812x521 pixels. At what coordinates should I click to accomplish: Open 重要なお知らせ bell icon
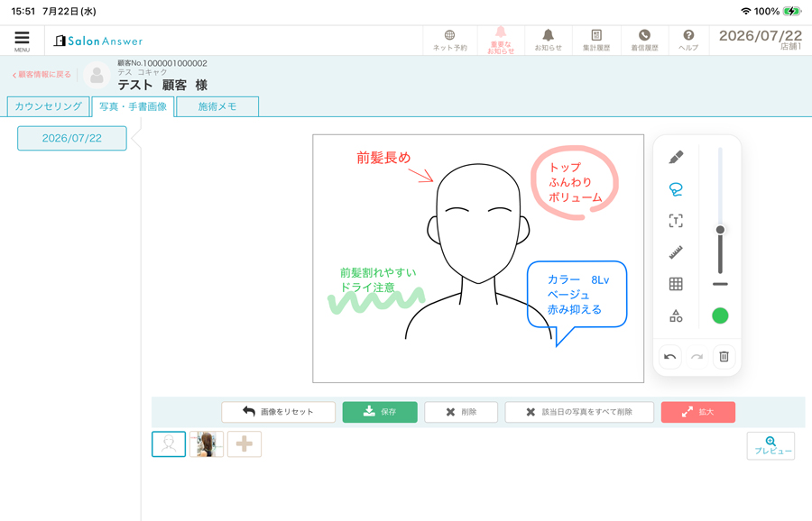click(500, 41)
